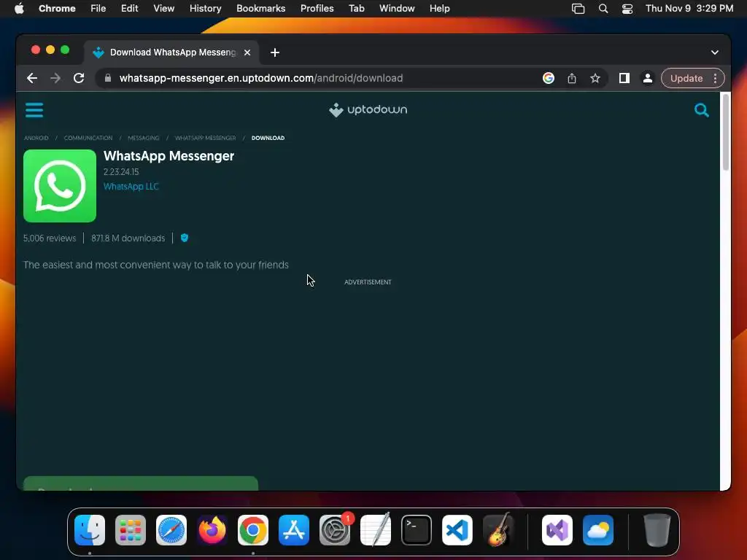Click the lock icon in address bar
Viewport: 747px width, 560px height.
[x=108, y=78]
